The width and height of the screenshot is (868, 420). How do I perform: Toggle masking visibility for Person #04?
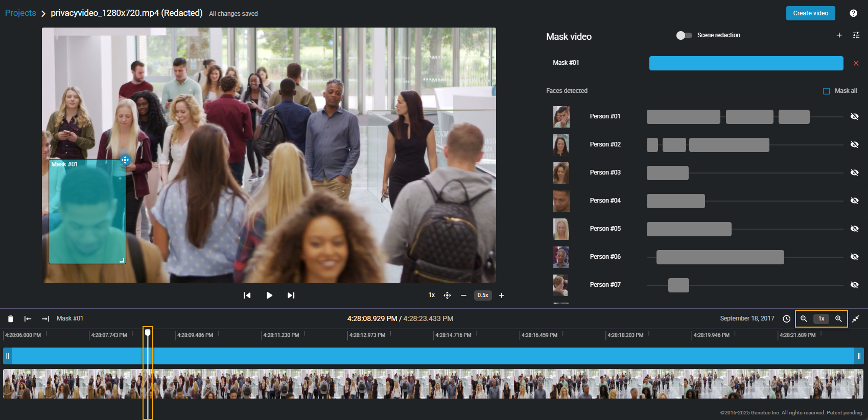pos(854,201)
